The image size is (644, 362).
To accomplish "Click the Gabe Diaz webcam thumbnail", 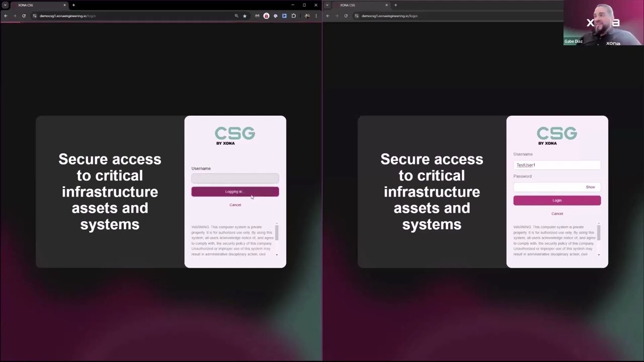I will (603, 23).
